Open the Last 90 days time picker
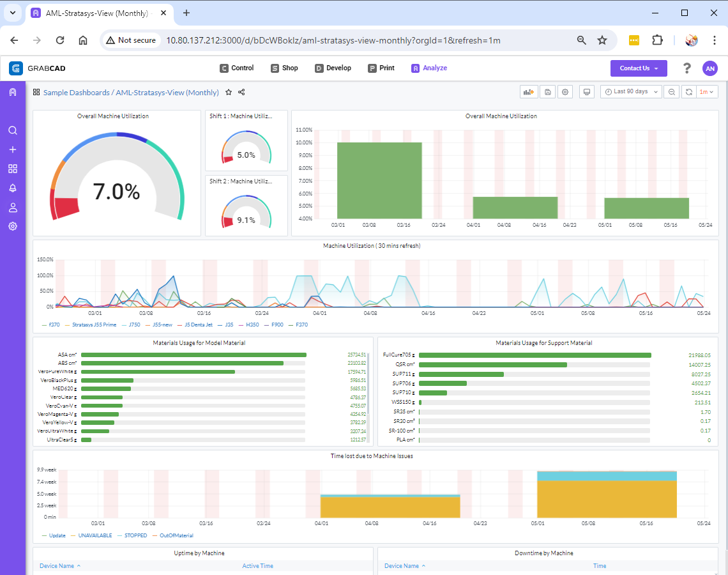This screenshot has height=575, width=728. 631,92
